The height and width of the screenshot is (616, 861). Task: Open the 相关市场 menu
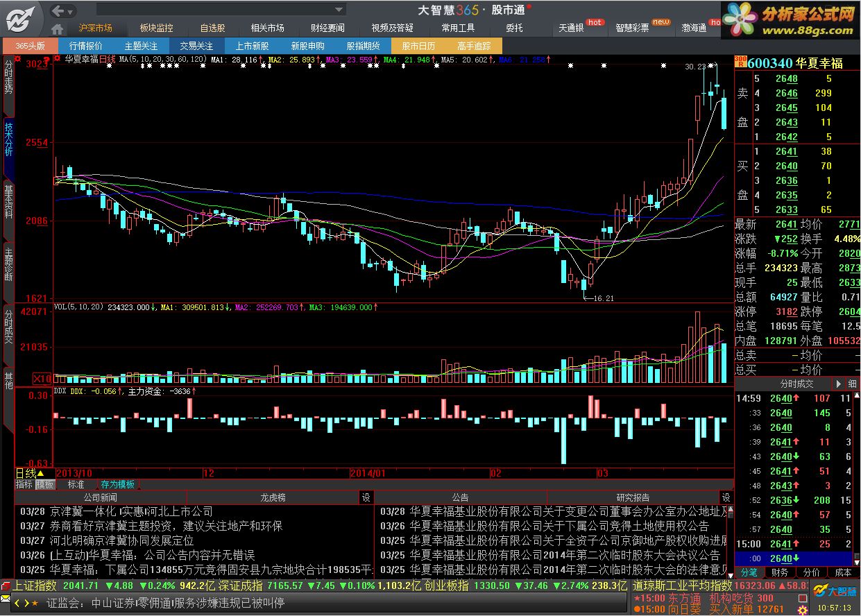click(267, 28)
